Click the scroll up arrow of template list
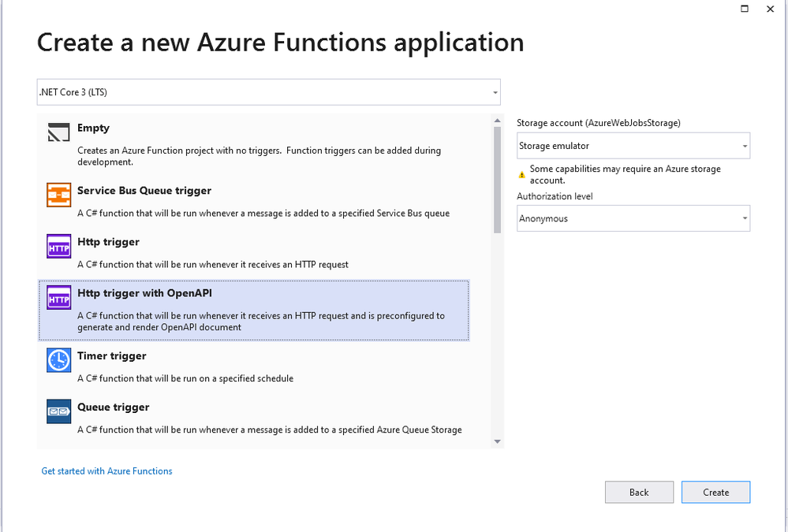The width and height of the screenshot is (788, 532). [497, 121]
